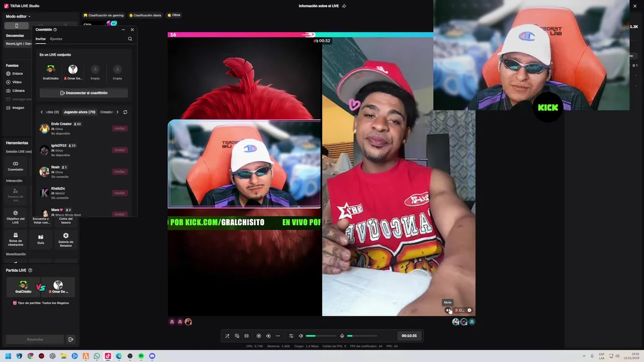Image resolution: width=644 pixels, height=362 pixels.
Task: Click the Clasificación diaria tab
Action: [145, 15]
